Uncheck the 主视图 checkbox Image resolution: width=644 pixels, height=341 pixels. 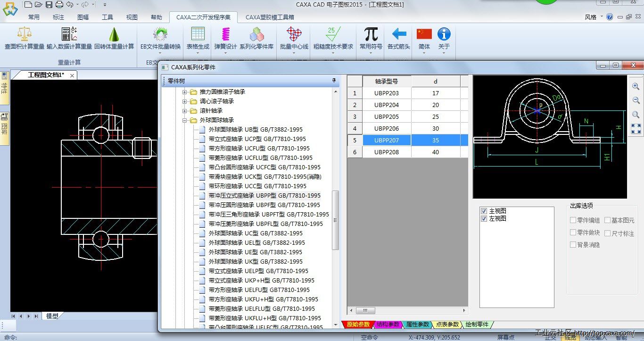coord(483,211)
